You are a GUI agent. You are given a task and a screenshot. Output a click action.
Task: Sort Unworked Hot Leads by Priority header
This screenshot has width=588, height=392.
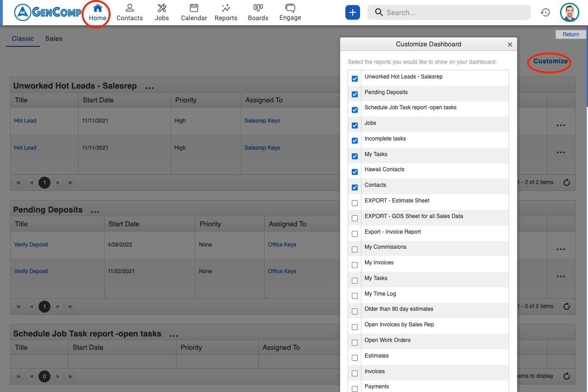click(x=186, y=100)
